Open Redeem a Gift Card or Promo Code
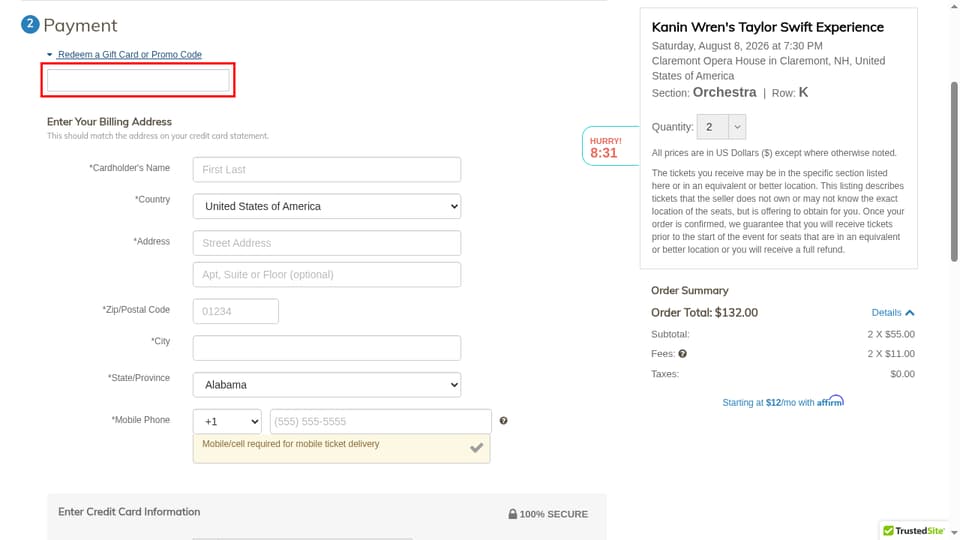 (x=129, y=54)
